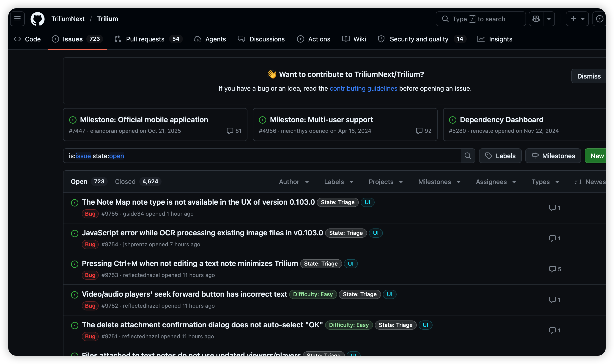Switch to the Code tab
Screen dimensions: 614x364
coord(27,39)
